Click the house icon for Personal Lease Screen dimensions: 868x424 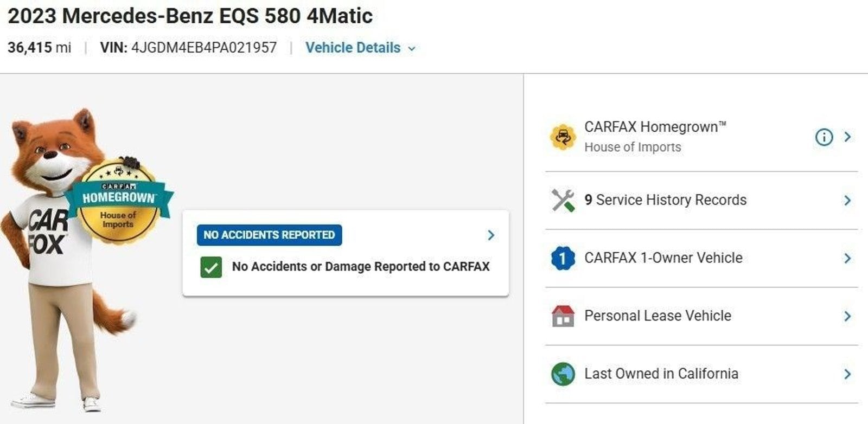563,316
